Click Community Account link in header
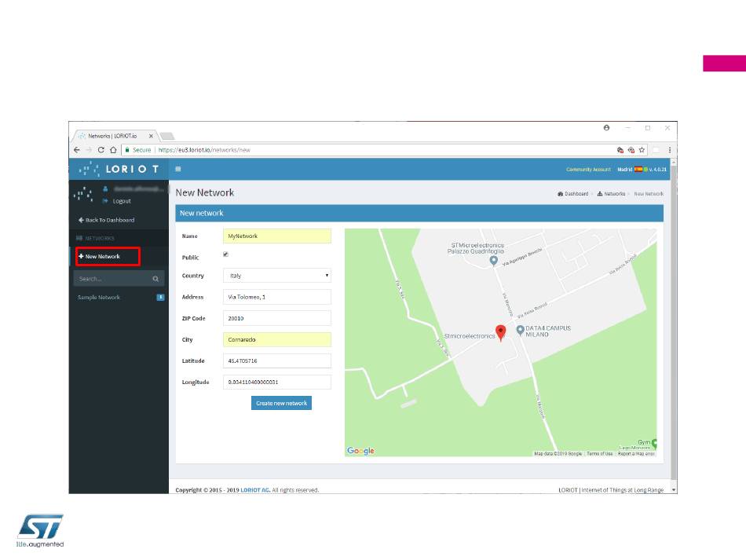The width and height of the screenshot is (746, 560). 588,170
